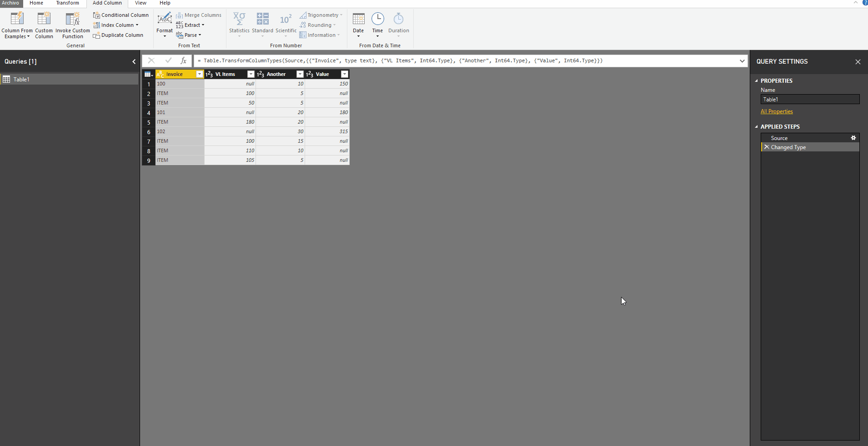
Task: Open the Statistics number tool
Action: pos(239,25)
